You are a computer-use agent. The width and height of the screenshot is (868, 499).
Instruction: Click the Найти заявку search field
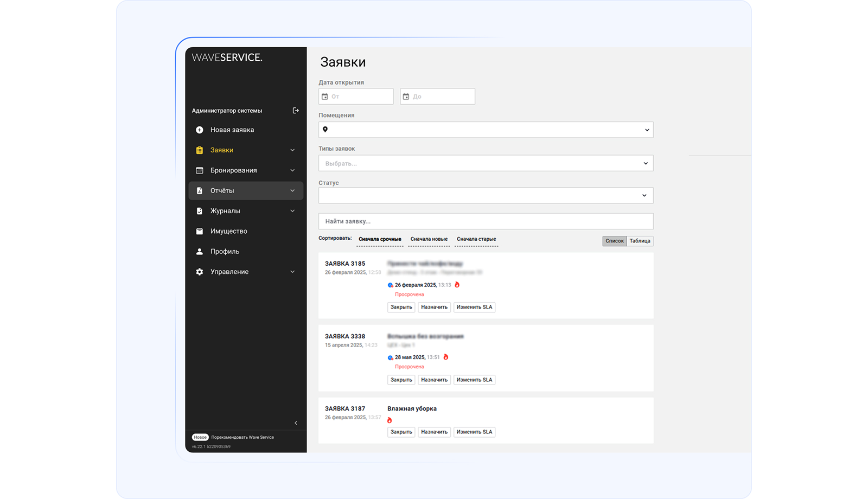point(486,221)
